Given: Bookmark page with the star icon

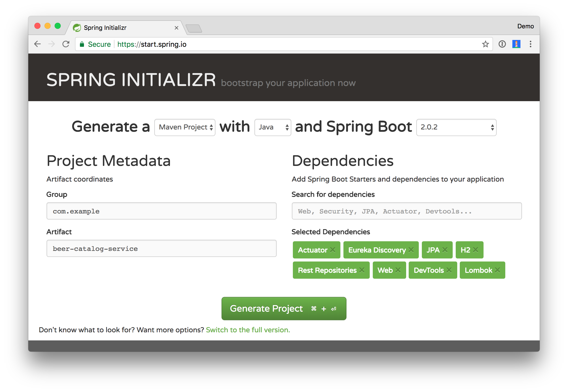Looking at the screenshot, I should coord(485,44).
